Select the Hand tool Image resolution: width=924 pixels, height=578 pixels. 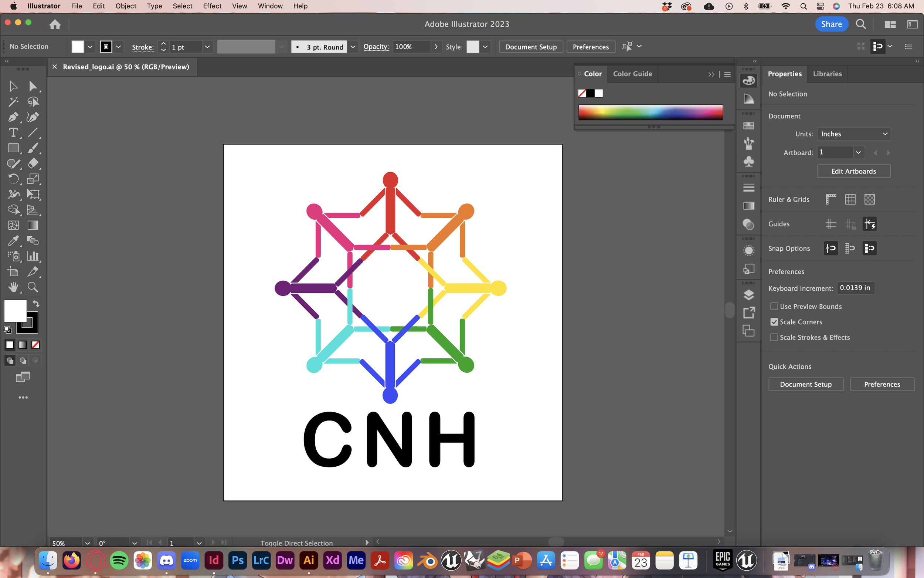13,287
